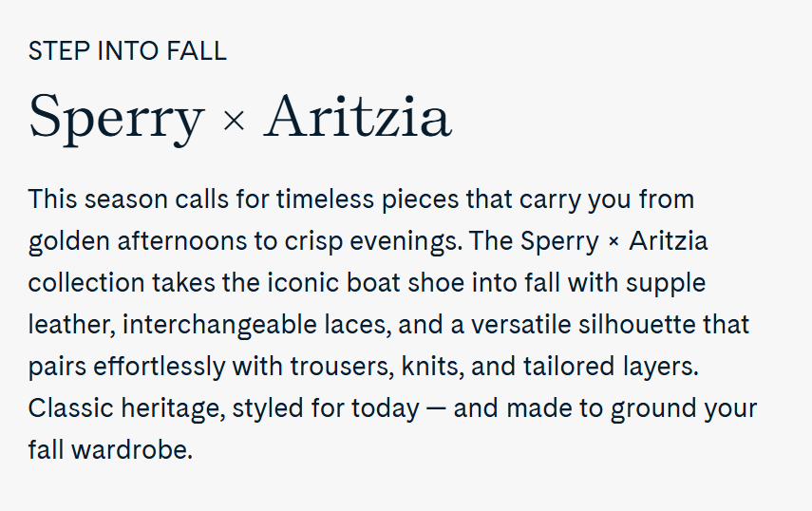This screenshot has height=511, width=812.
Task: Click the word "Aritzia" in the large heading
Action: 357,118
